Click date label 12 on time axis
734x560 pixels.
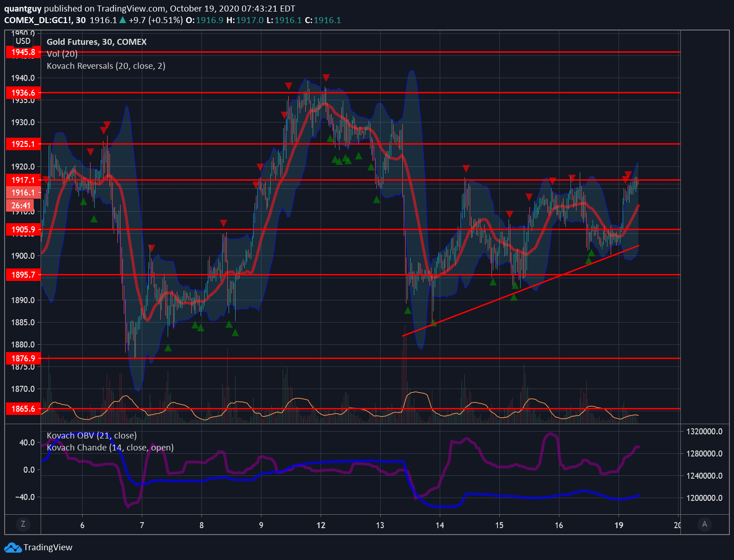321,525
